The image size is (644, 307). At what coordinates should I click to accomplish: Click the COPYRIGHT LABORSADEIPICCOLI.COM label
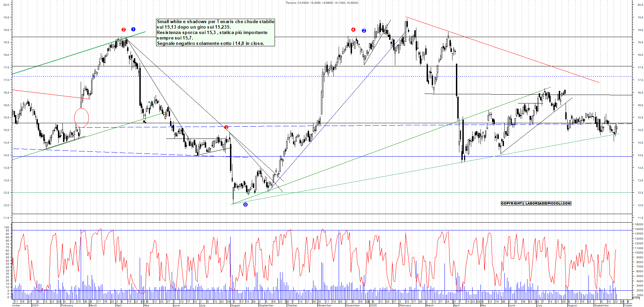coord(536,203)
